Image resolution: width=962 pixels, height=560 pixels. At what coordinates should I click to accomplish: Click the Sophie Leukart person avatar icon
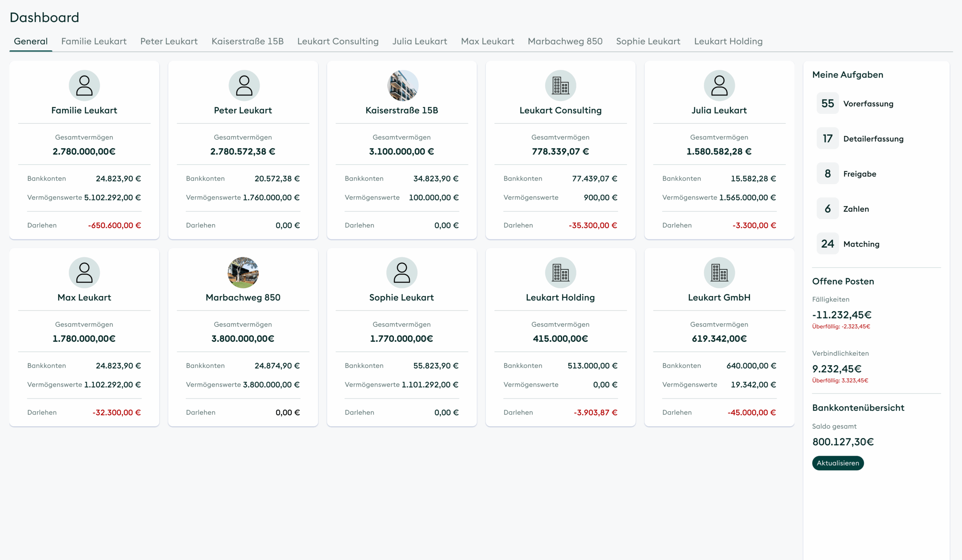pos(402,272)
